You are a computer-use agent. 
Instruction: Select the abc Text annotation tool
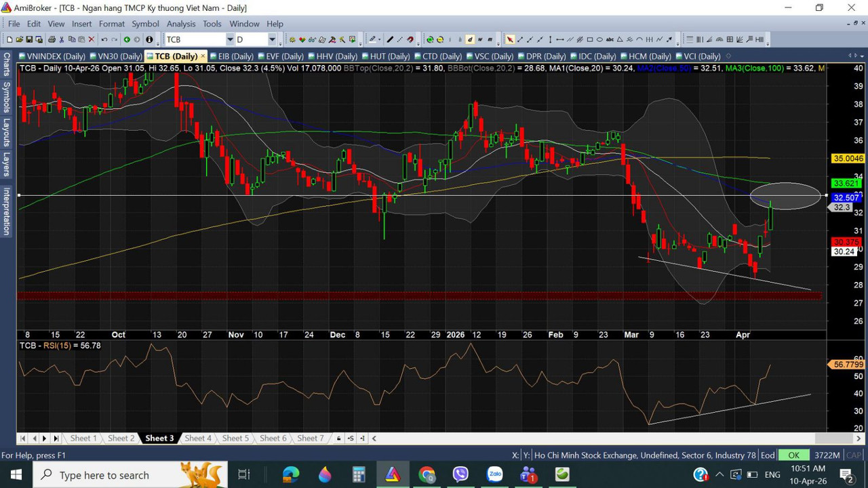click(610, 39)
